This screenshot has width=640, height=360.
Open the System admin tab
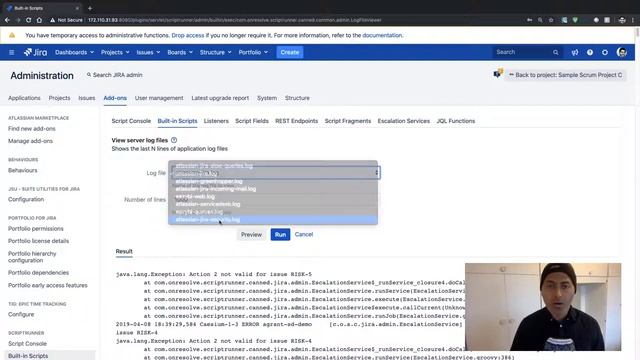click(x=267, y=98)
